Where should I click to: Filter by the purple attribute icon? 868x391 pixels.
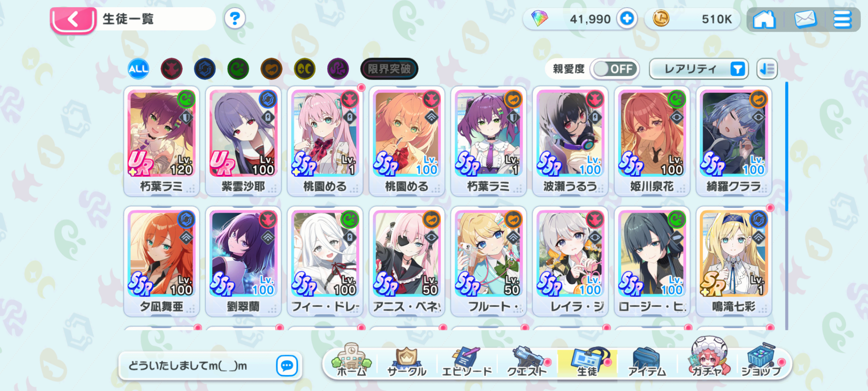coord(338,69)
